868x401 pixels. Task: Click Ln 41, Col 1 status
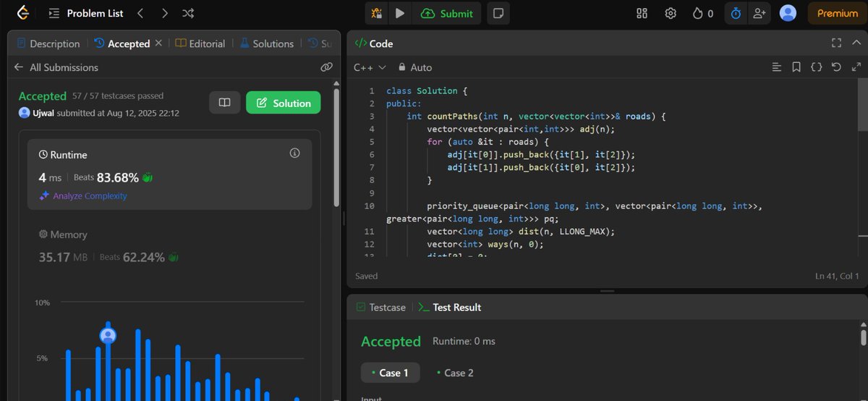pos(837,276)
